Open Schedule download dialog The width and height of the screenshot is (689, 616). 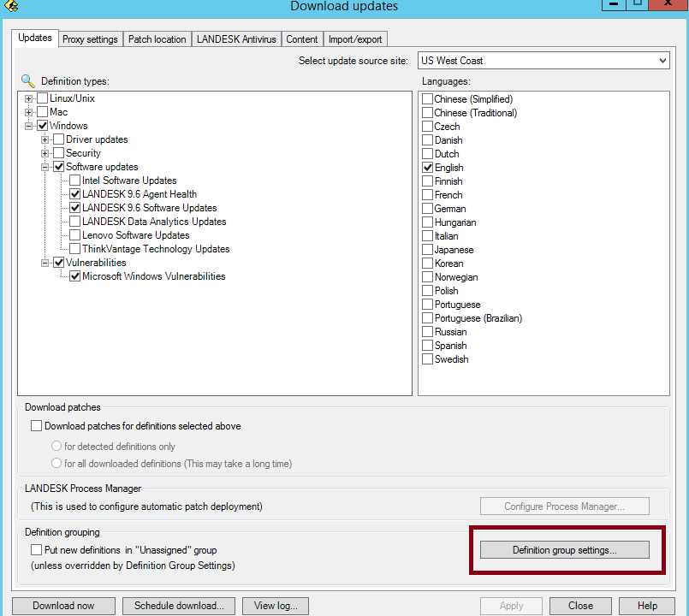click(178, 605)
